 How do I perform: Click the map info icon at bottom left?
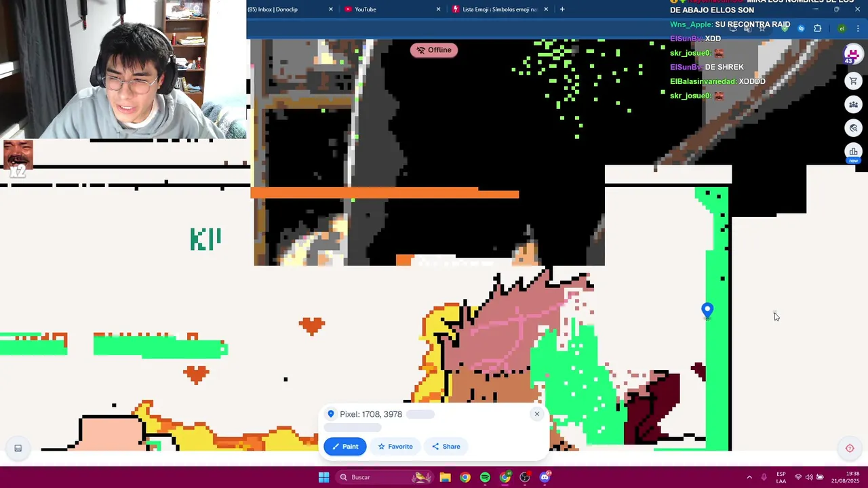18,448
